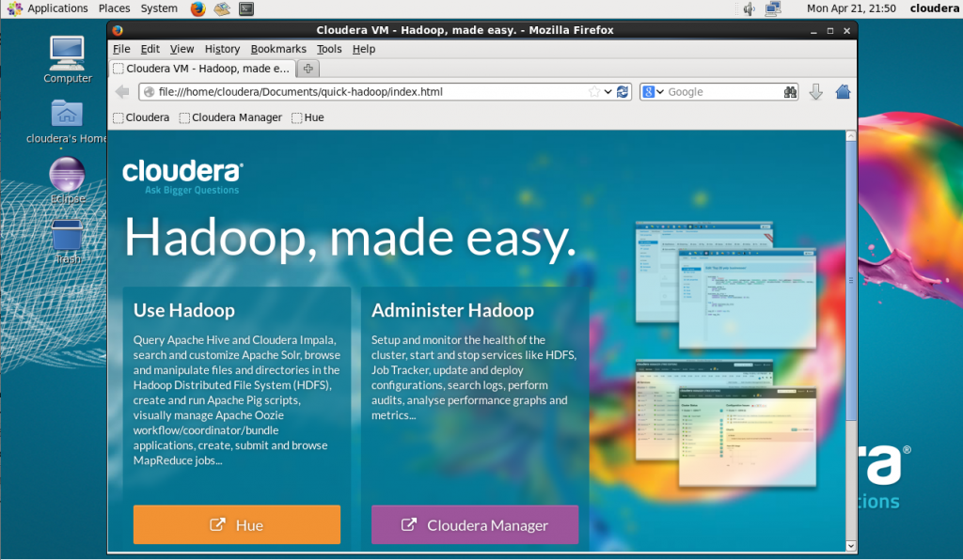
Task: Open the cloudera user menu in the panel
Action: click(934, 8)
